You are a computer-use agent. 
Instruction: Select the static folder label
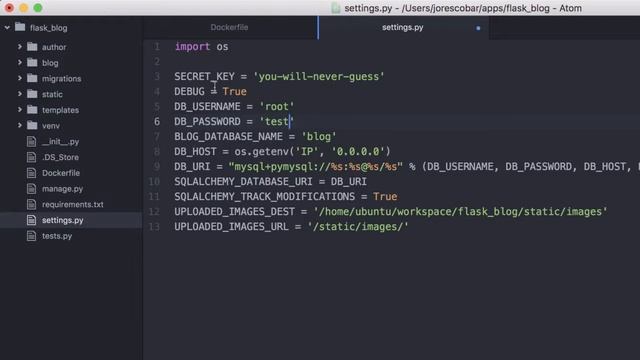[x=52, y=94]
